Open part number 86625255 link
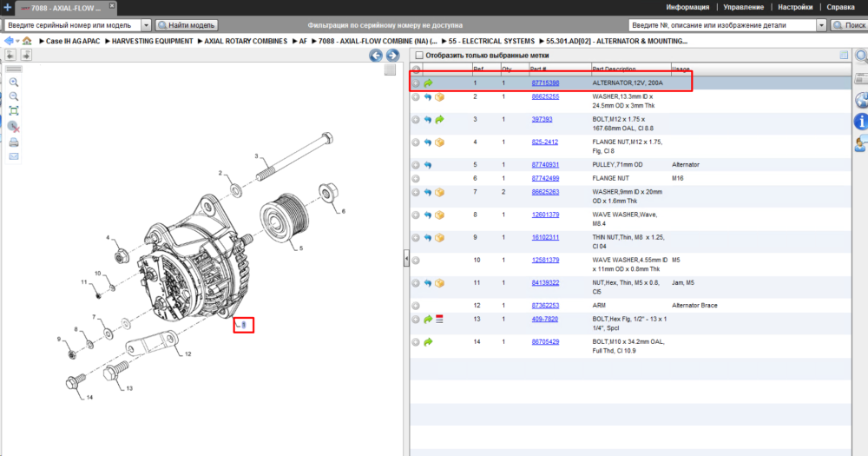 pyautogui.click(x=545, y=97)
